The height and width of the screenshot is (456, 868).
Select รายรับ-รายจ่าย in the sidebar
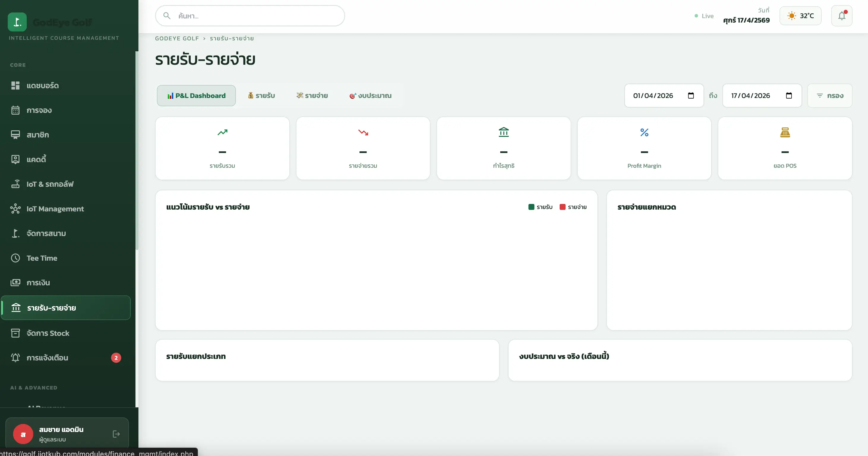click(x=66, y=308)
